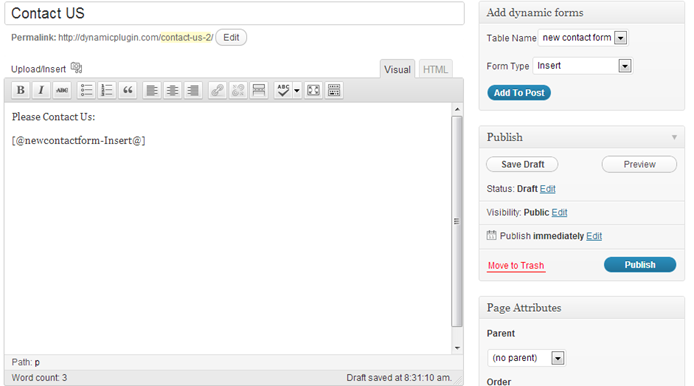This screenshot has height=386, width=694.
Task: Click Move to Trash link
Action: click(x=516, y=266)
